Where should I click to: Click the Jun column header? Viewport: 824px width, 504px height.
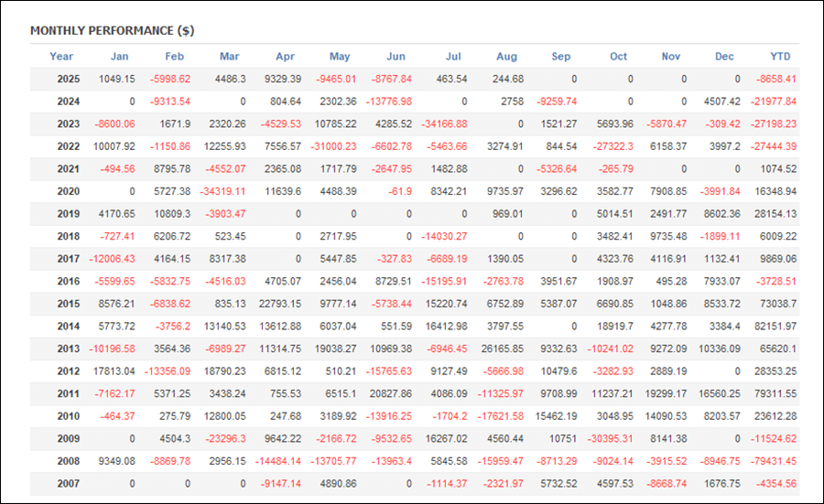click(396, 57)
